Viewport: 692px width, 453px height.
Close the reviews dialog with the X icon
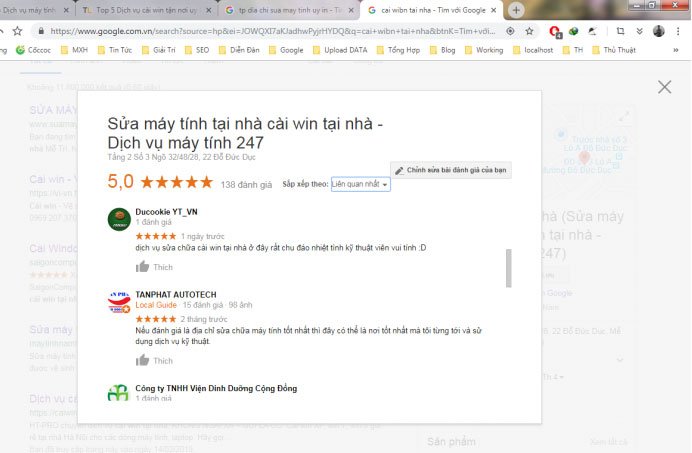coord(664,87)
